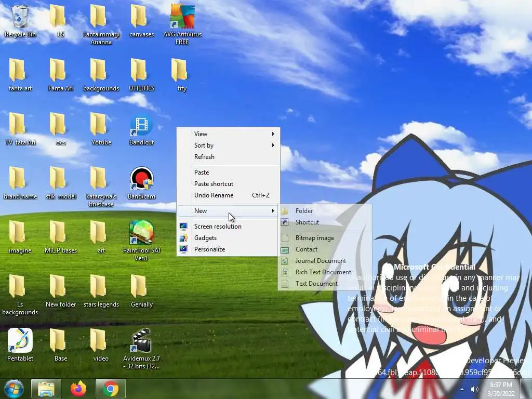532x399 pixels.
Task: Select the M.L.P bases folder
Action: click(60, 237)
